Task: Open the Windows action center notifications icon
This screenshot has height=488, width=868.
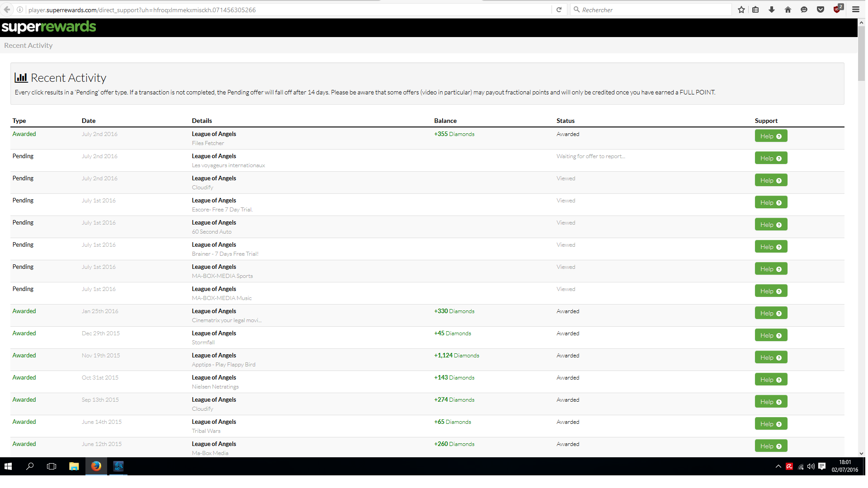Action: (822, 466)
